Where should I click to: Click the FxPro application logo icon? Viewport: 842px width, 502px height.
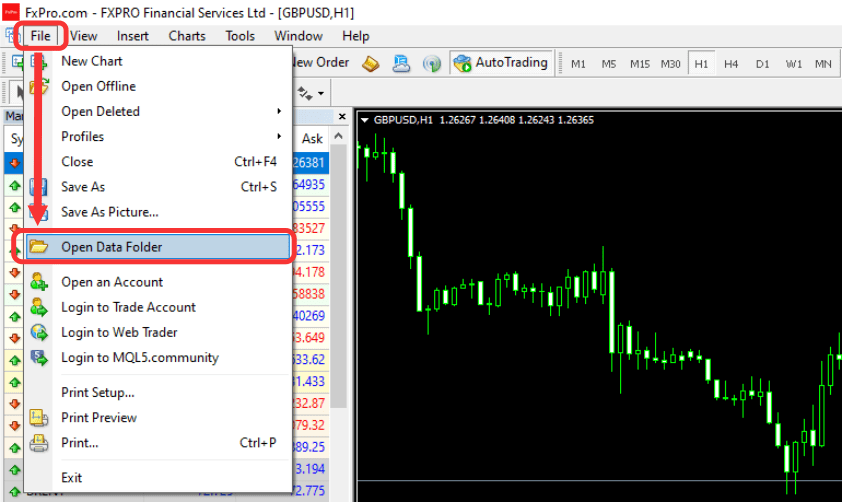click(11, 12)
